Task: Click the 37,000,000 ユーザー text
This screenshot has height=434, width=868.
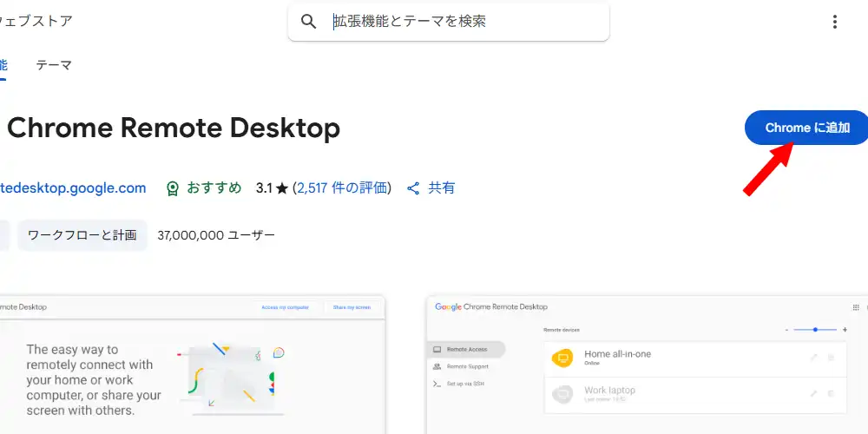Action: (x=216, y=235)
